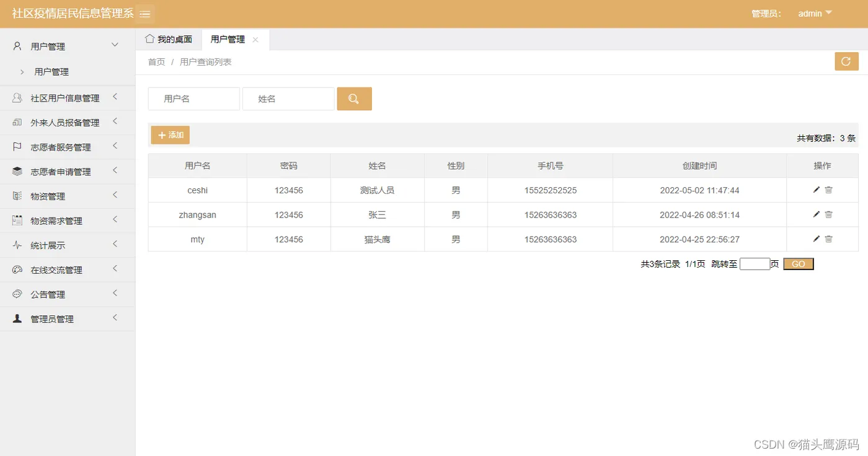This screenshot has height=456, width=868.
Task: Delete the mty user row
Action: [828, 239]
